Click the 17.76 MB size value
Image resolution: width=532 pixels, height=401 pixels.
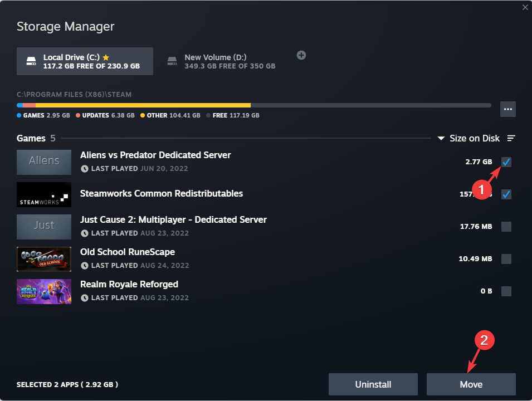[476, 226]
